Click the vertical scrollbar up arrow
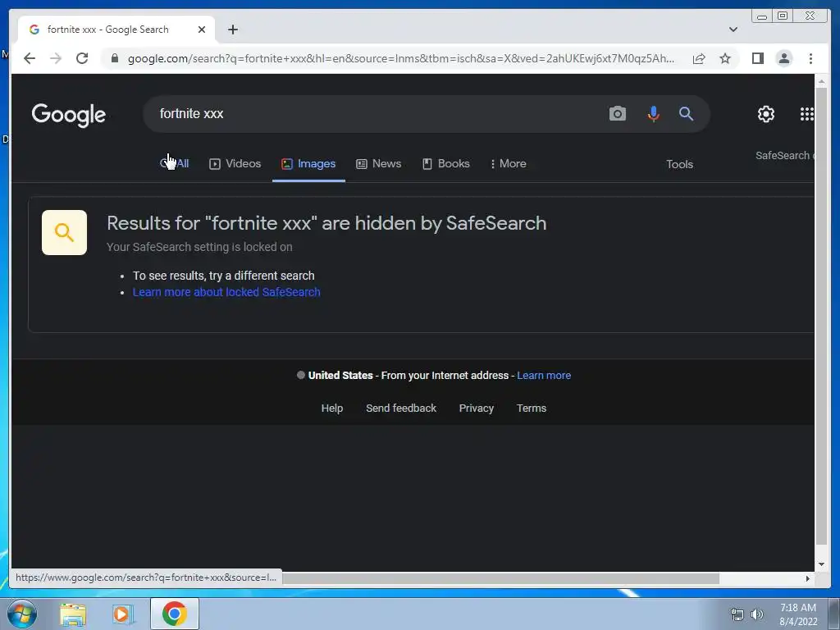Screen dimensions: 840x630 pos(821,82)
